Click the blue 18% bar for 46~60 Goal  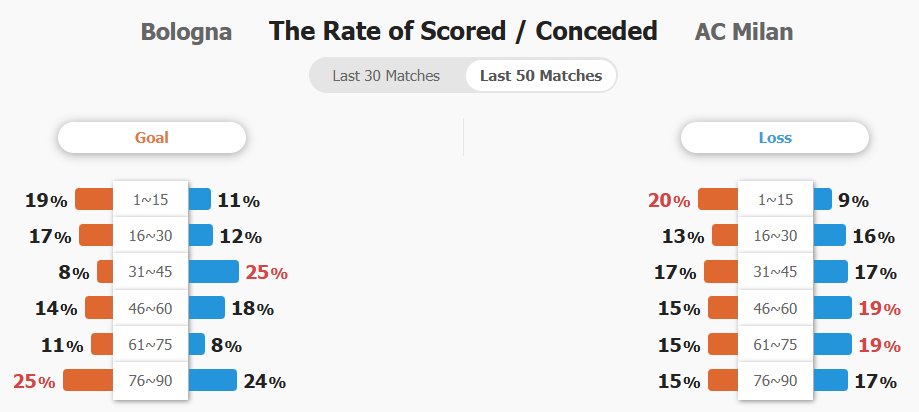pyautogui.click(x=206, y=308)
